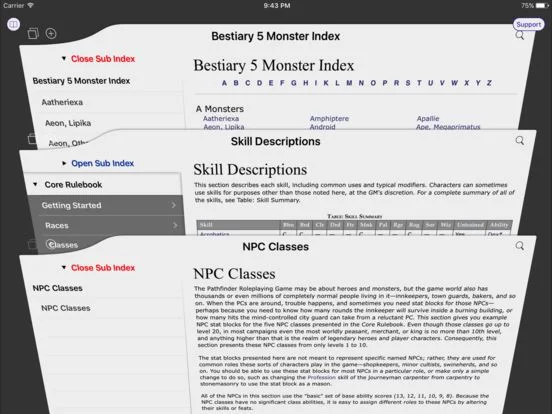Open the Classes sidebar row
Screen dimensions: 552x414
pyautogui.click(x=63, y=245)
